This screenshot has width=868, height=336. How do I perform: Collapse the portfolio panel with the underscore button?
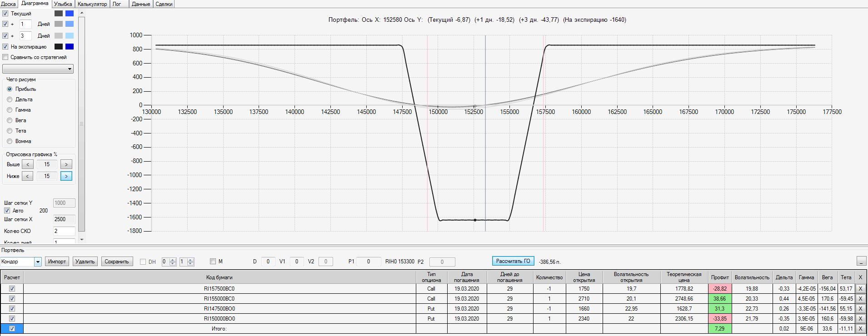pyautogui.click(x=861, y=261)
